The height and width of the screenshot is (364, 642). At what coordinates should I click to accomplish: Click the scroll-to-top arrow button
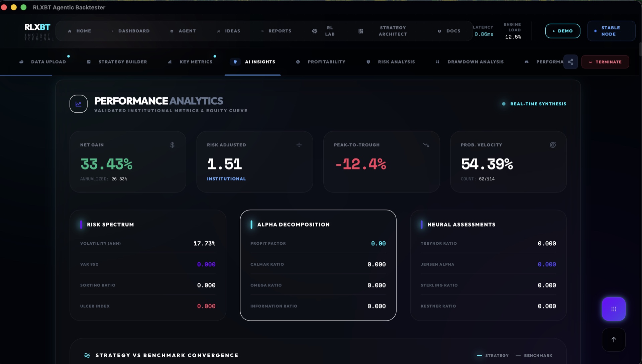[614, 340]
